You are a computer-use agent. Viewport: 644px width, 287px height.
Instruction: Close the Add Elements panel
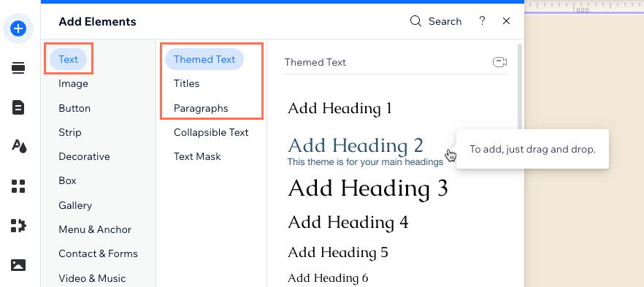[507, 21]
